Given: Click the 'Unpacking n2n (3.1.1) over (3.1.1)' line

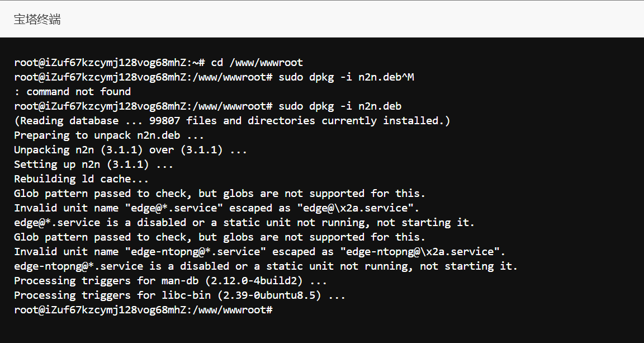Looking at the screenshot, I should (130, 150).
